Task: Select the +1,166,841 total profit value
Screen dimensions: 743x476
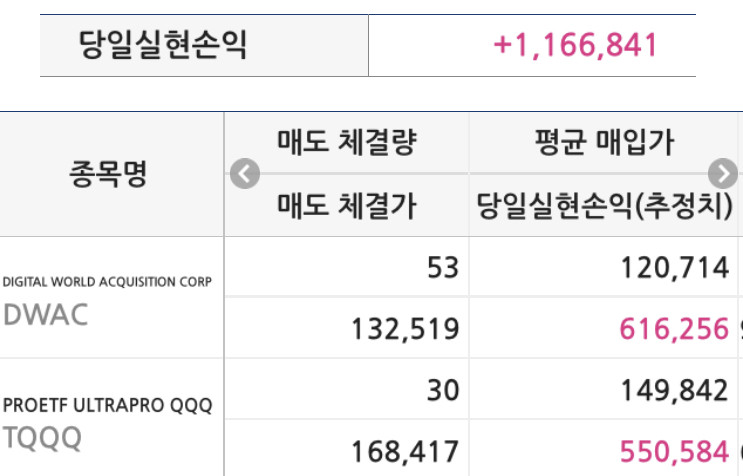Action: point(575,46)
